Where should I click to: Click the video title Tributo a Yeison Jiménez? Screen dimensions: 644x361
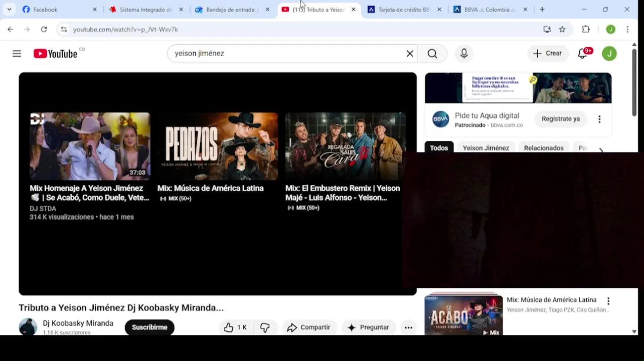click(121, 308)
